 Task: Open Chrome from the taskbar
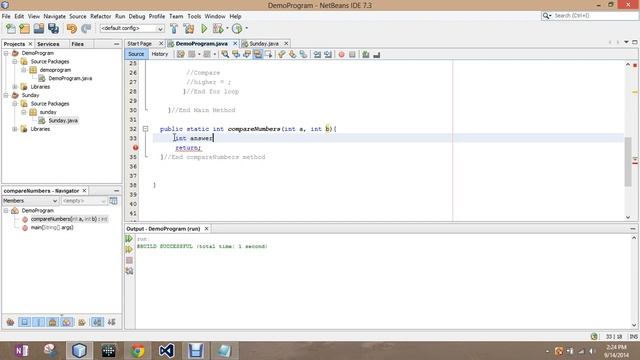coord(138,351)
